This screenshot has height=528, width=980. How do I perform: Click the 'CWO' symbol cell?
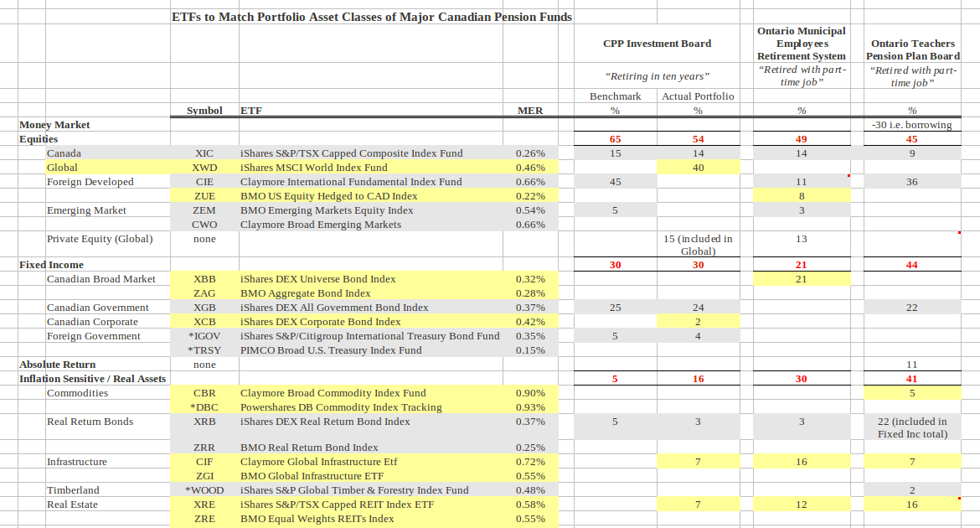[204, 225]
